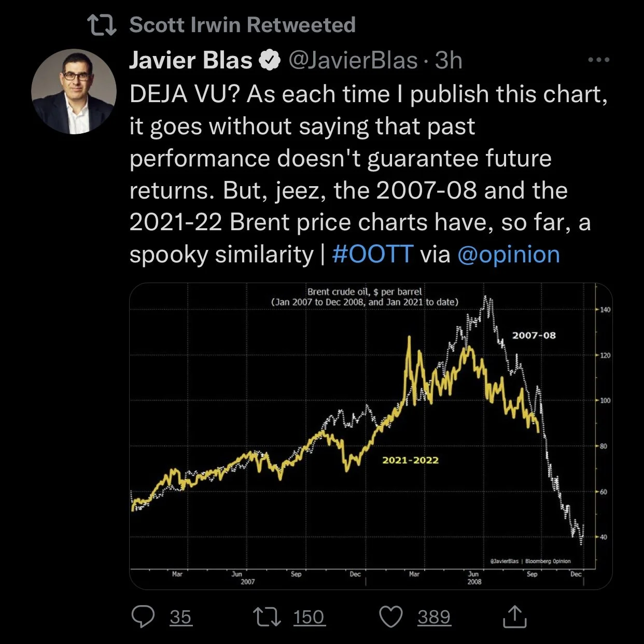View the 389 likes count

click(434, 617)
